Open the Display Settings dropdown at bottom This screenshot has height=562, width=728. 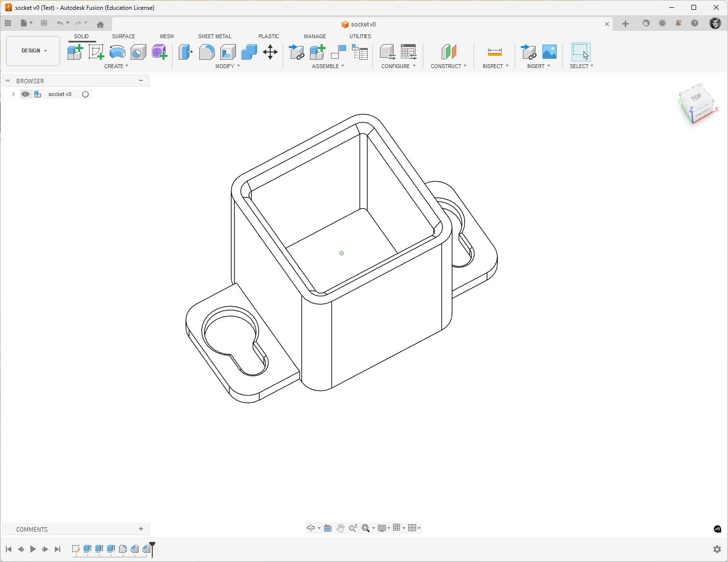click(x=384, y=528)
